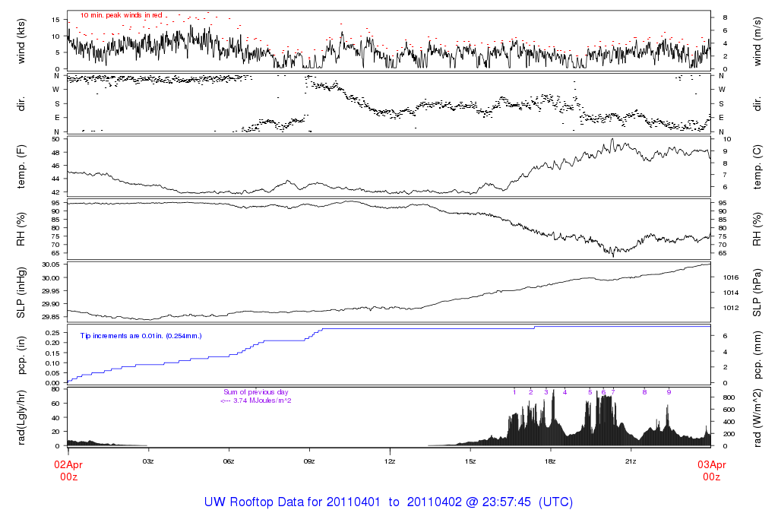
Task: Click the 'Sum of previous day' annotation
Action: pyautogui.click(x=256, y=392)
